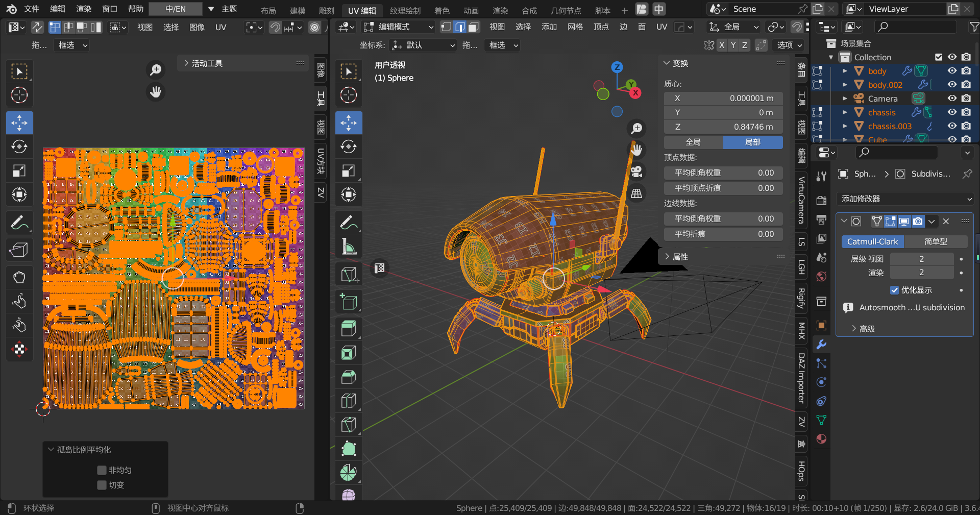Expand the body object in outliner
Viewport: 980px width, 515px height.
click(845, 71)
